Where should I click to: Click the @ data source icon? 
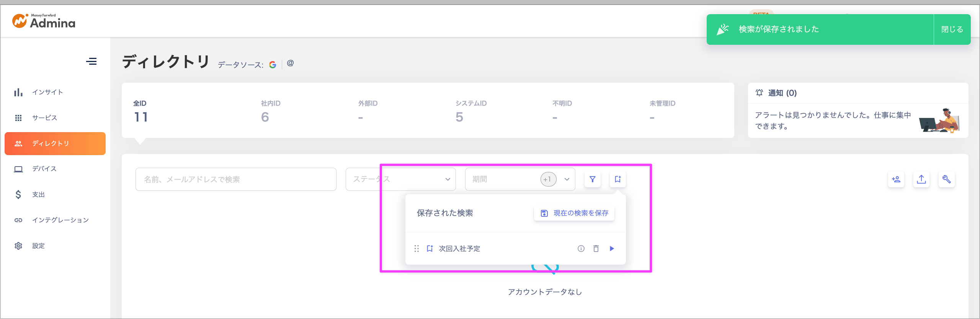click(291, 63)
